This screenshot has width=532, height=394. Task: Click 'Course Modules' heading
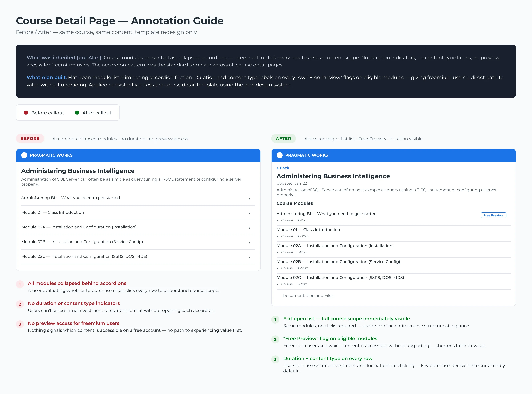pos(294,203)
